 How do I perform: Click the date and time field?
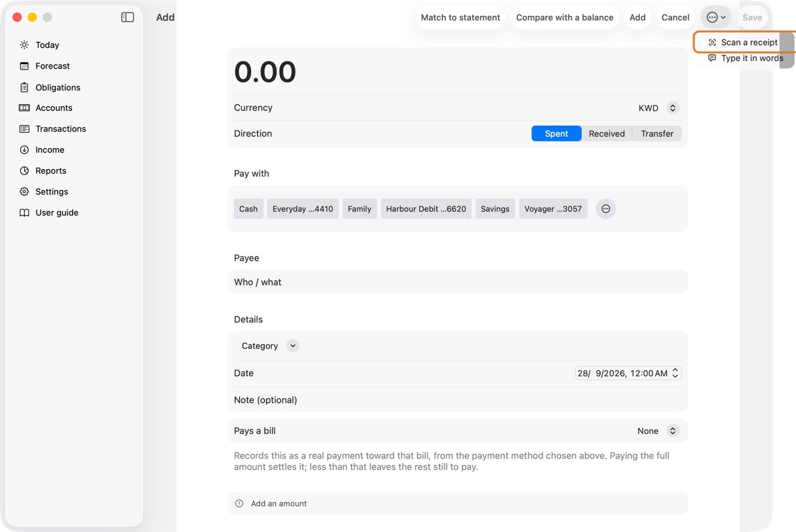(628, 373)
